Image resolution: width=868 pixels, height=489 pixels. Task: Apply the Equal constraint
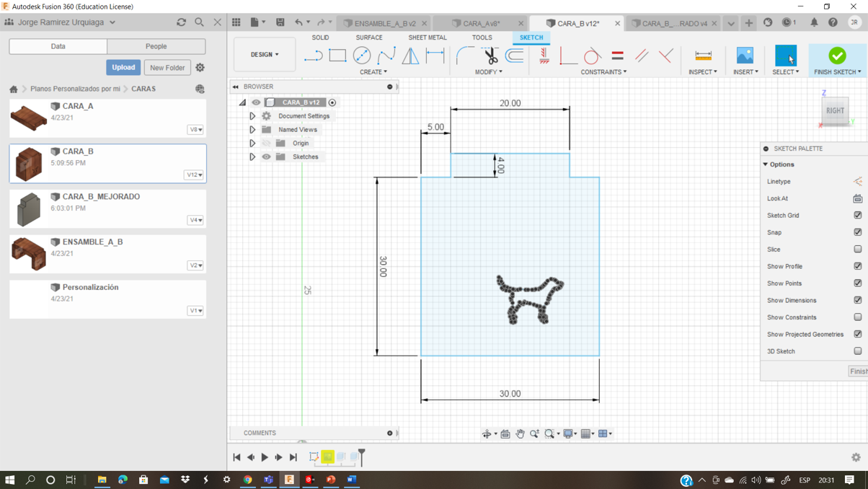coord(617,56)
